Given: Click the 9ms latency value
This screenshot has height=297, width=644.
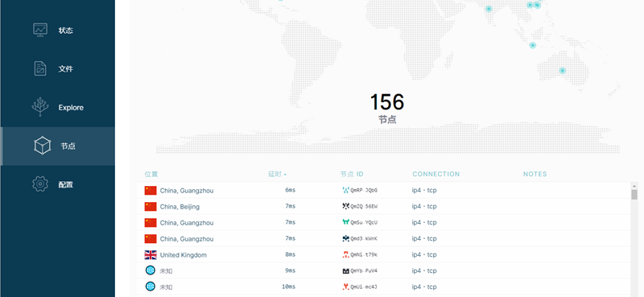Looking at the screenshot, I should 290,270.
